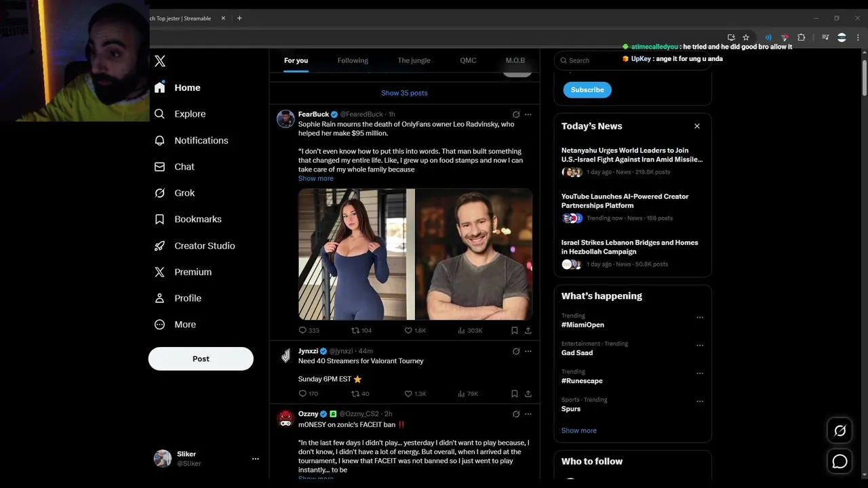
Task: Show more trends in What's happening
Action: pyautogui.click(x=579, y=430)
